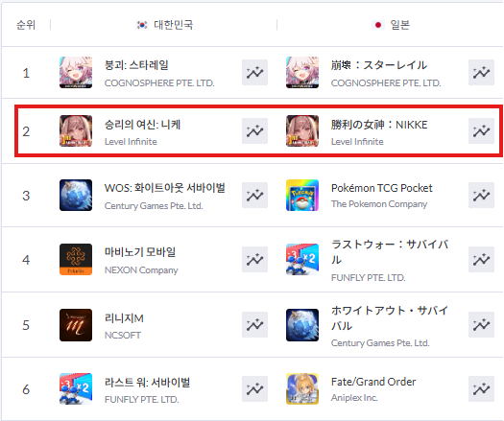The width and height of the screenshot is (504, 421).
Task: Show trend graph for 라스트 워: 서바이벌
Action: coord(254,389)
